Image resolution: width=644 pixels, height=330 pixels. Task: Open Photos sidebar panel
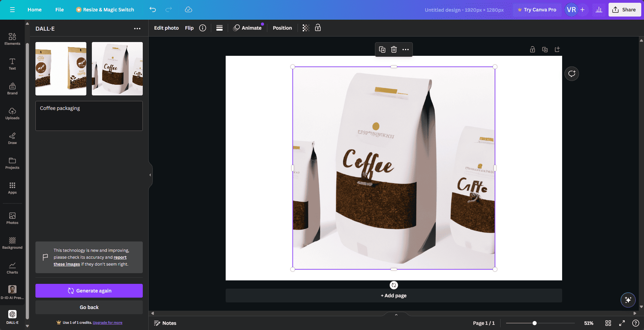[x=12, y=218]
